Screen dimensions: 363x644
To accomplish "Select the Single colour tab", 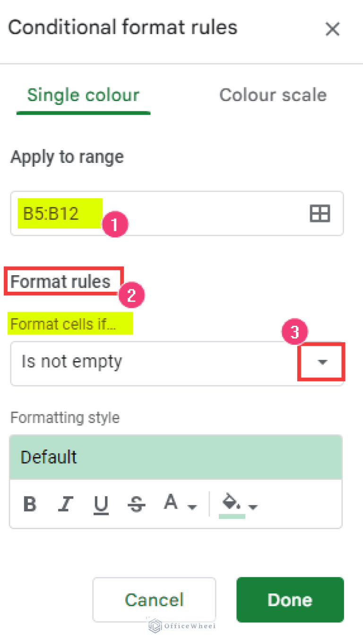I will (x=83, y=95).
